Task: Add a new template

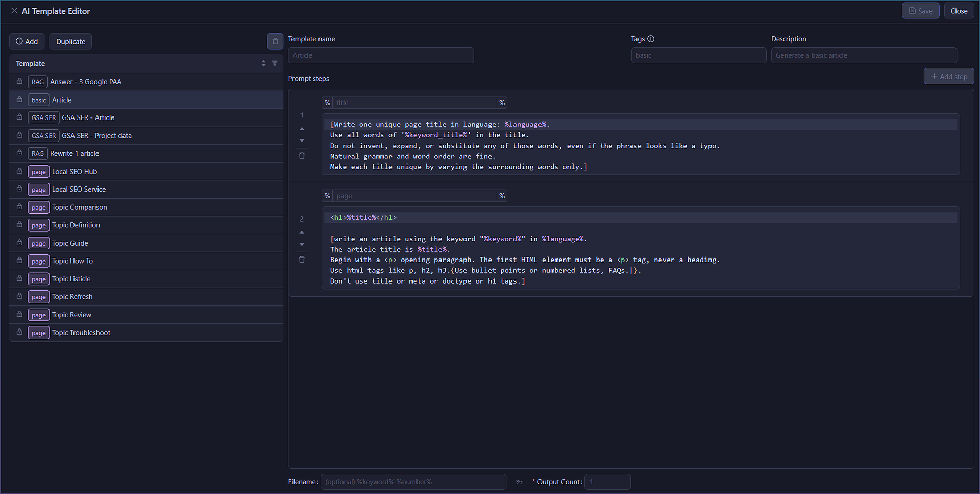Action: [27, 41]
